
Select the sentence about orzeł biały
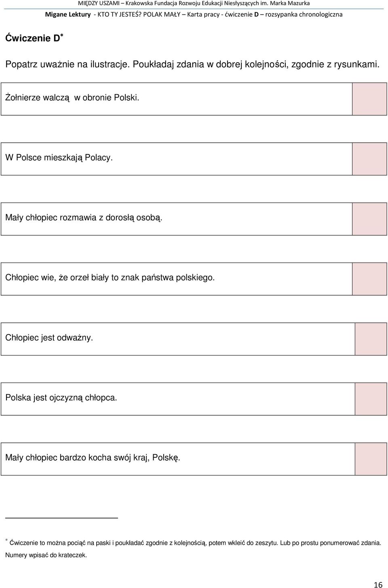[x=110, y=278]
